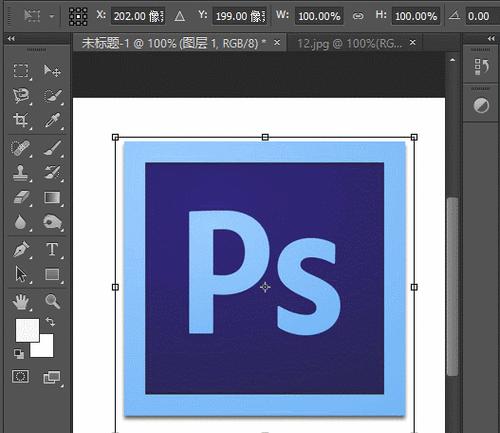Select the Eyedropper tool
This screenshot has height=433, width=500.
[x=52, y=120]
